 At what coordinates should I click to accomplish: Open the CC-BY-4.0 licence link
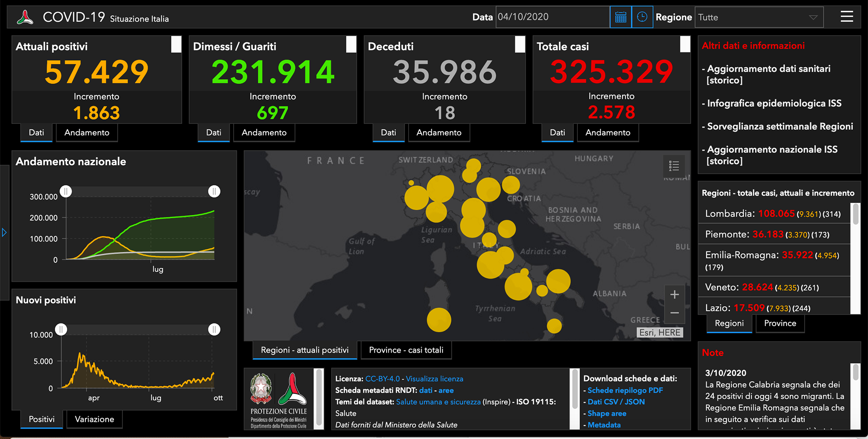click(x=382, y=379)
